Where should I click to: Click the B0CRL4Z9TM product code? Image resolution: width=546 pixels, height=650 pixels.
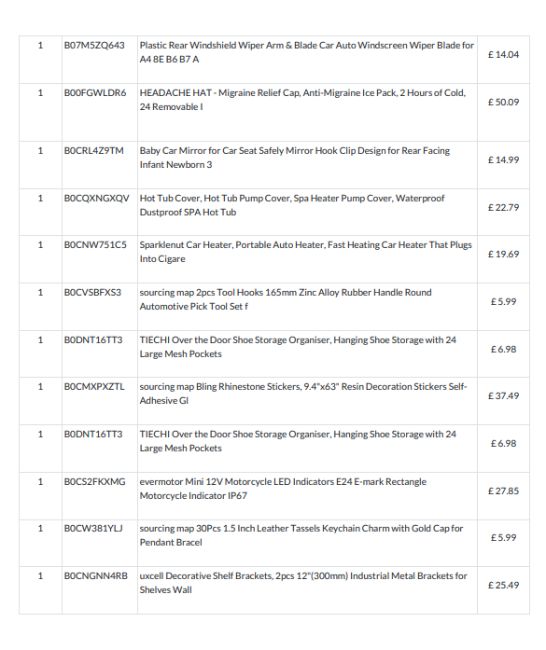[x=94, y=150]
